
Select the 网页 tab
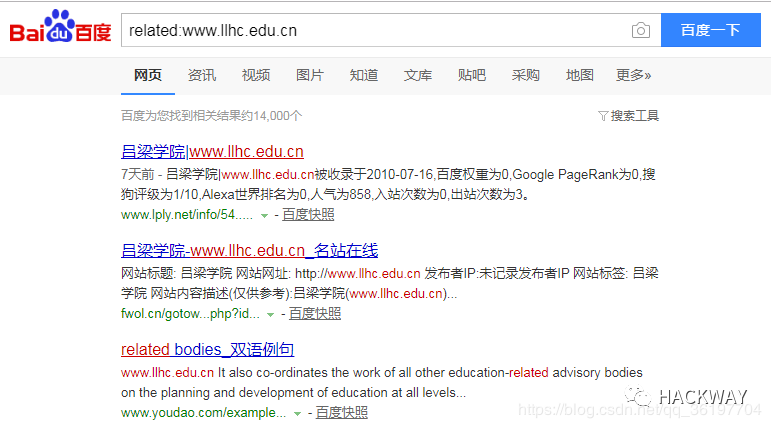[x=148, y=75]
